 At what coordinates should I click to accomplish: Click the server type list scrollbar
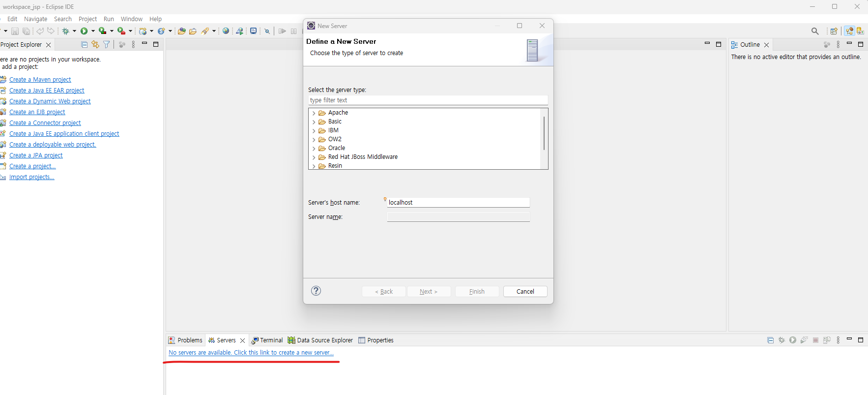pos(544,133)
